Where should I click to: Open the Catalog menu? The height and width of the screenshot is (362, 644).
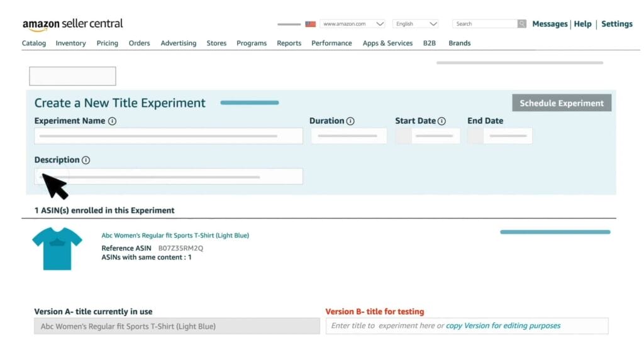coord(34,43)
